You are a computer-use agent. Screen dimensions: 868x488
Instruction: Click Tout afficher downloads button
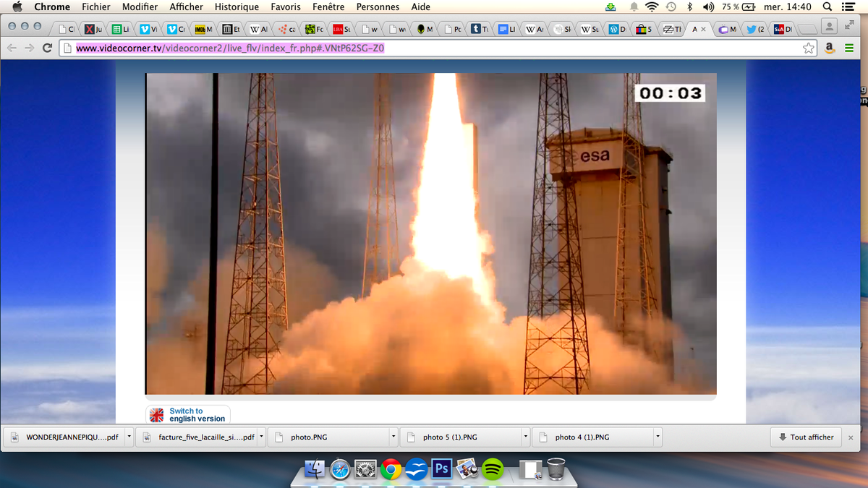806,437
